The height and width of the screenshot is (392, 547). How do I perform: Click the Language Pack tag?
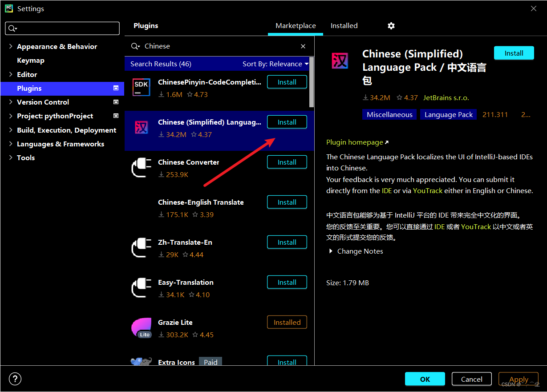point(449,115)
